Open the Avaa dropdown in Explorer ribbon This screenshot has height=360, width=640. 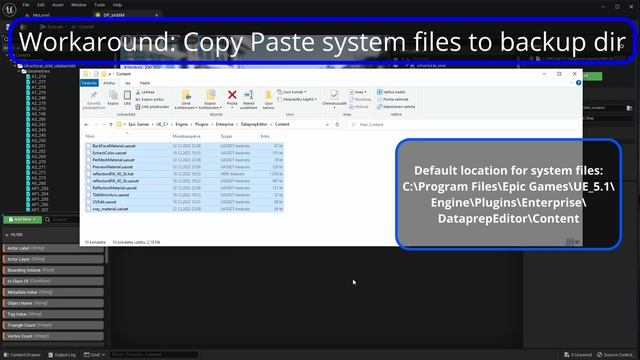tap(358, 92)
